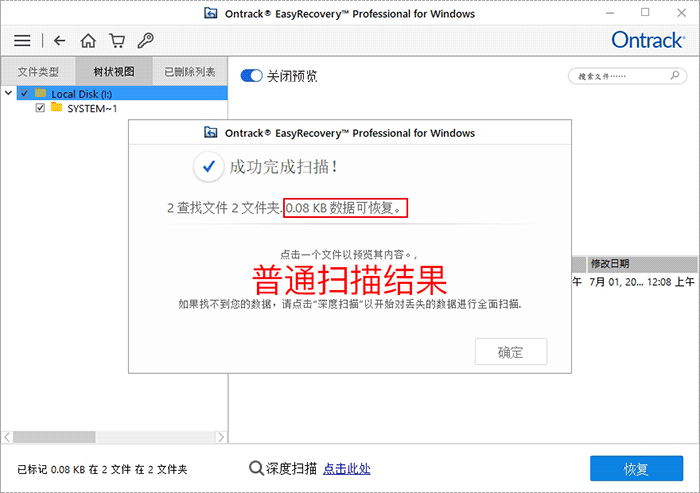Click the 修改日期 column header
Image resolution: width=700 pixels, height=493 pixels.
click(642, 263)
